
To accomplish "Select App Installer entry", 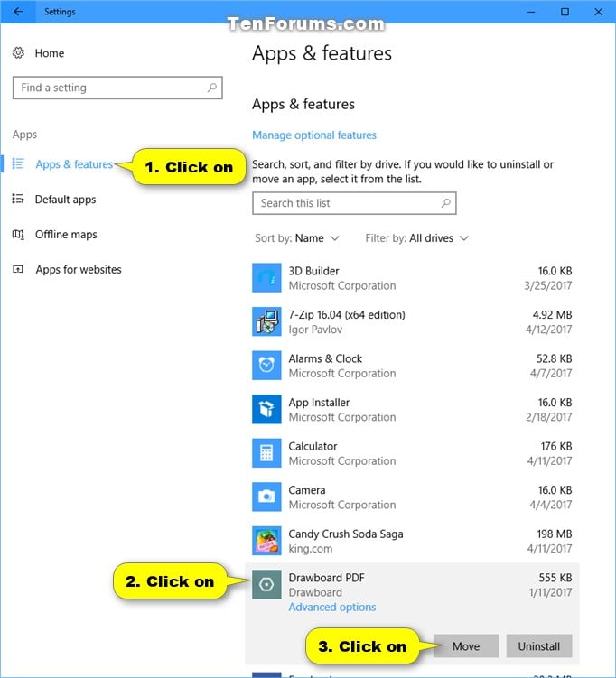I will tap(412, 410).
